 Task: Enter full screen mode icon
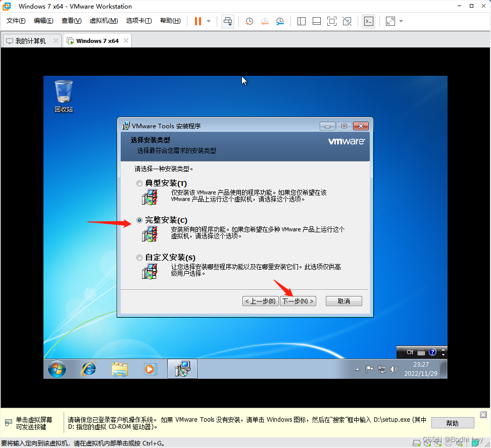pos(331,21)
